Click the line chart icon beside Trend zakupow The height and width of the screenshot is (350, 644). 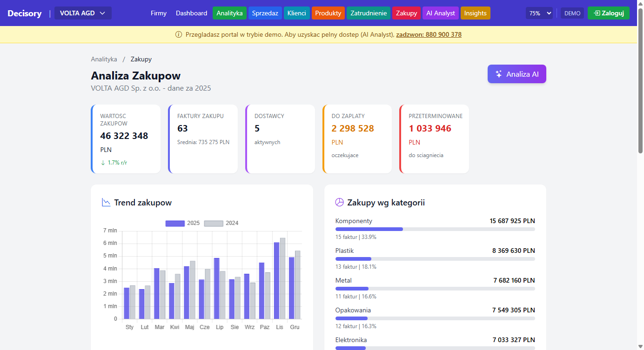pos(106,202)
